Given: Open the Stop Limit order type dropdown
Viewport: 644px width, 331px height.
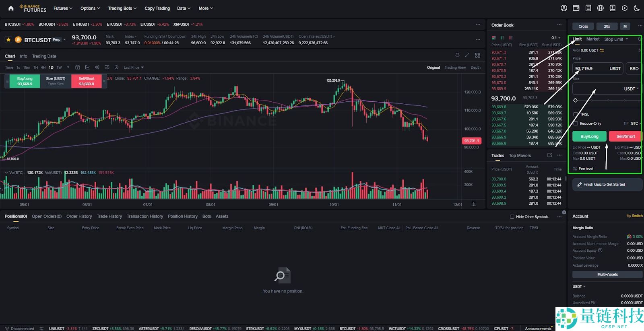Looking at the screenshot, I should (616, 39).
